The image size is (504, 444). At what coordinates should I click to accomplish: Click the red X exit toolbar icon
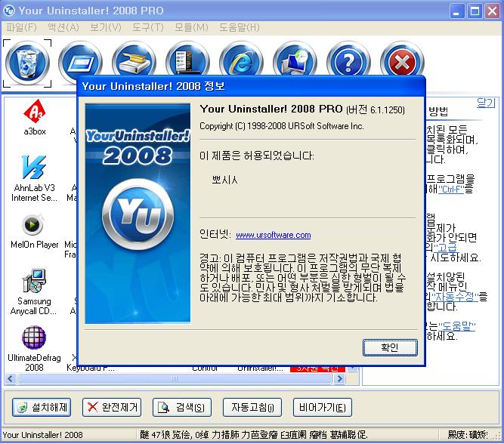[x=402, y=59]
